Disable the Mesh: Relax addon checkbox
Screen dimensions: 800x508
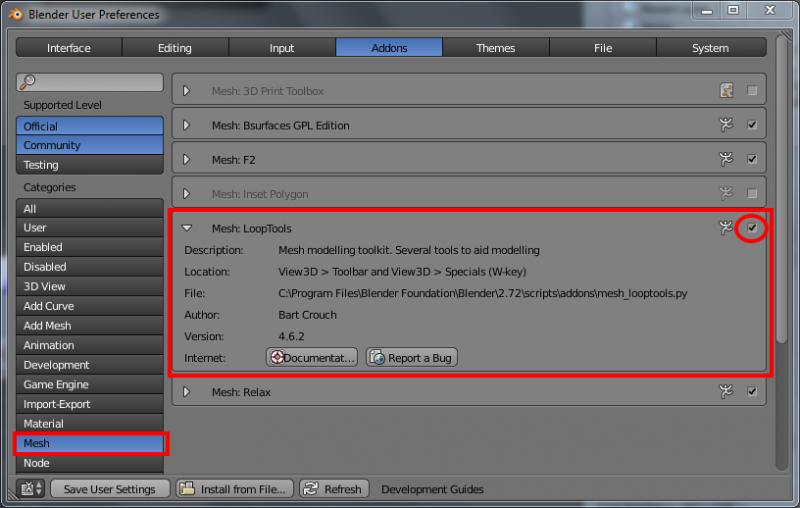pyautogui.click(x=752, y=391)
